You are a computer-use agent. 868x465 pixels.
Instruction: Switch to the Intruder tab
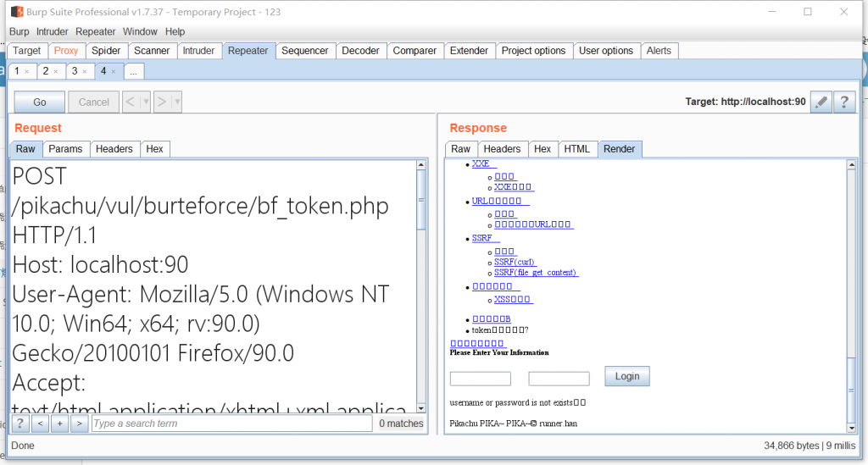[x=198, y=51]
